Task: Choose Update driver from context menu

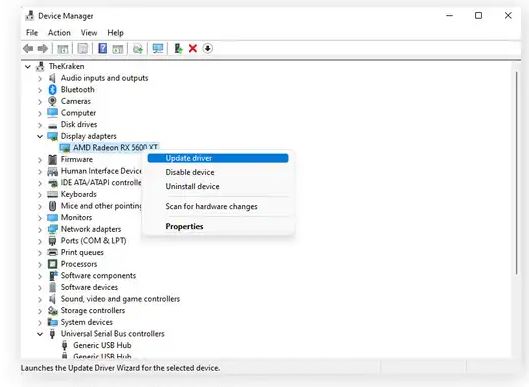Action: (x=218, y=158)
